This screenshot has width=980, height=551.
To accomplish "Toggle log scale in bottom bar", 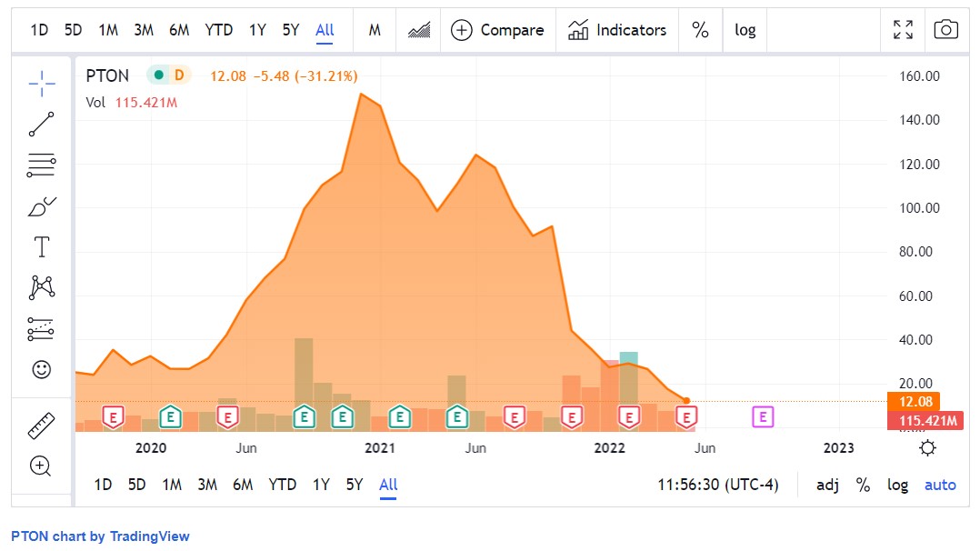I will click(897, 485).
